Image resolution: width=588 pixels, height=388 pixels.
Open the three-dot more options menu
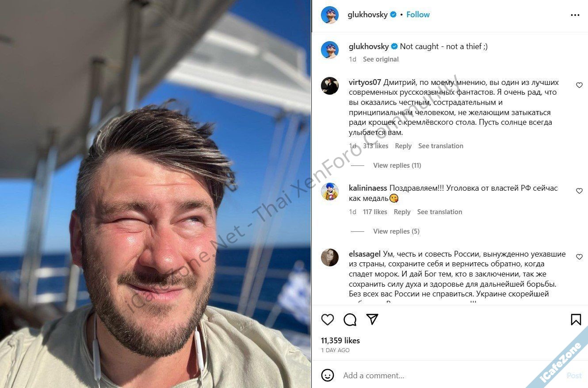pyautogui.click(x=575, y=15)
